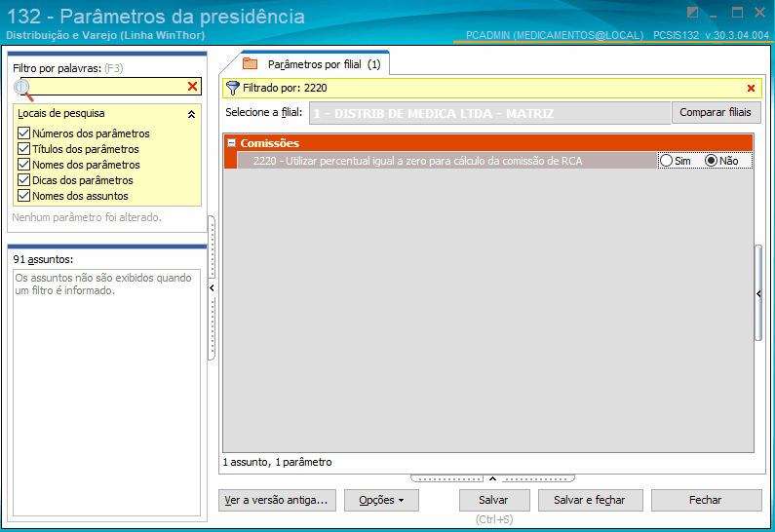The height and width of the screenshot is (532, 775).
Task: Click the PCADMIN (MEDICAMENTOS@LOCAL) label
Action: pyautogui.click(x=555, y=35)
